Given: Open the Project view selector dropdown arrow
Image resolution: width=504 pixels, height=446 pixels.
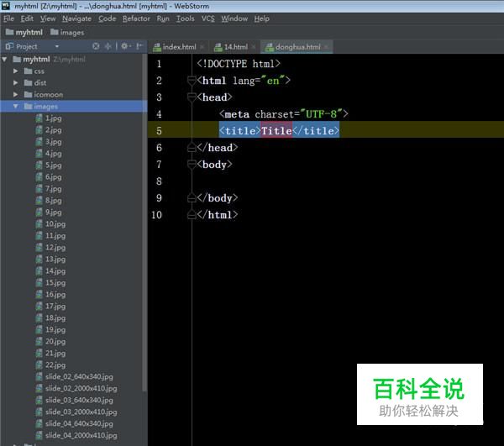Looking at the screenshot, I should [x=57, y=46].
